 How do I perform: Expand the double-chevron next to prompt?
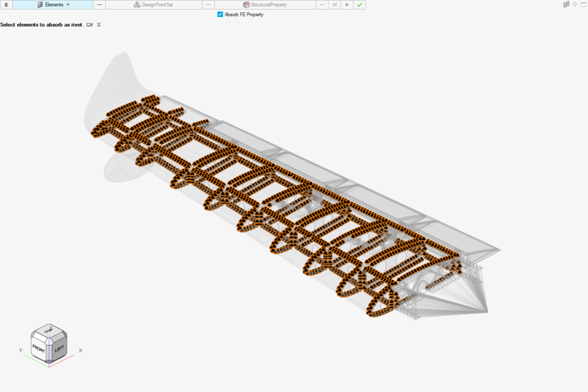coord(99,25)
